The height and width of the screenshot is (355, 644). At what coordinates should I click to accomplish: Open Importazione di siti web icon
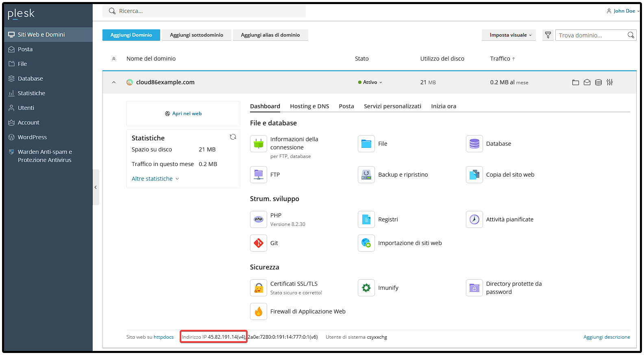[366, 243]
